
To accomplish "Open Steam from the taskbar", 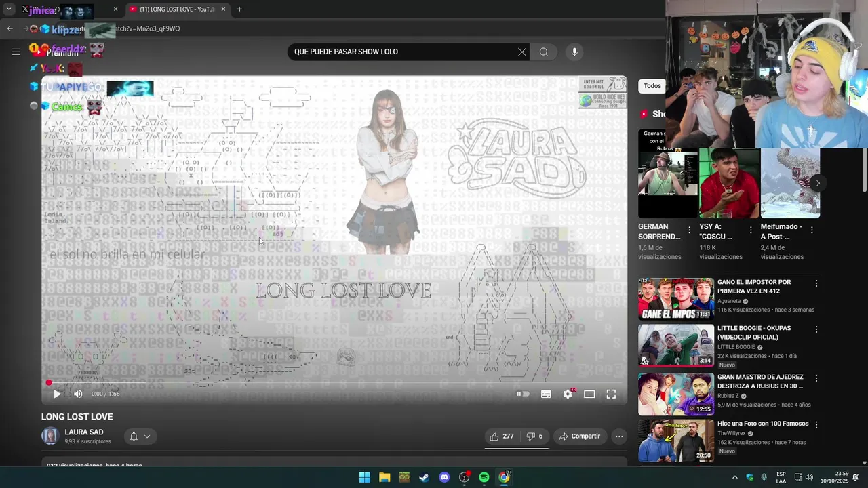I will 424,477.
